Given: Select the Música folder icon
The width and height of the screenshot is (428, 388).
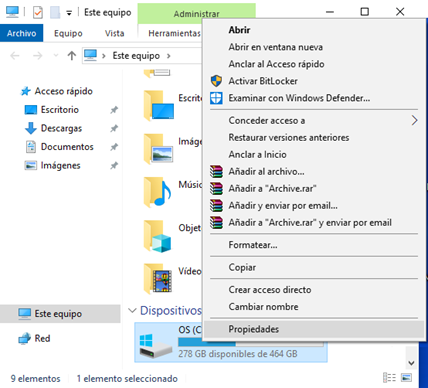Looking at the screenshot, I should 157,192.
